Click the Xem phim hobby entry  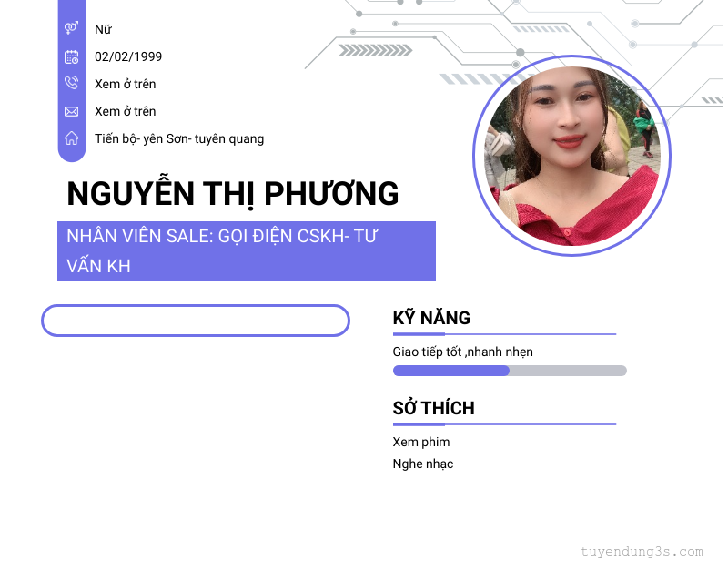click(x=421, y=442)
